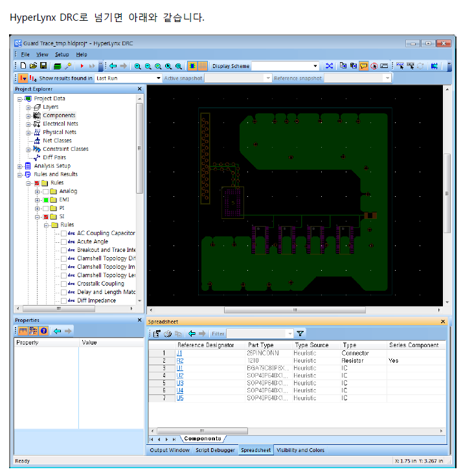This screenshot has width=463, height=476.
Task: Enable the Crosstalk Coupling rule checkbox
Action: pyautogui.click(x=64, y=284)
